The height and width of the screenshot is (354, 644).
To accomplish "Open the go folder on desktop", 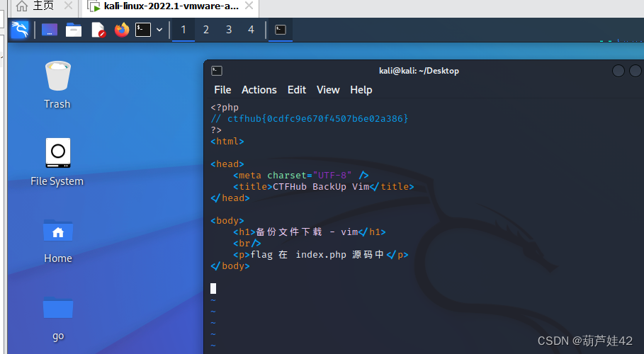I will pos(58,319).
